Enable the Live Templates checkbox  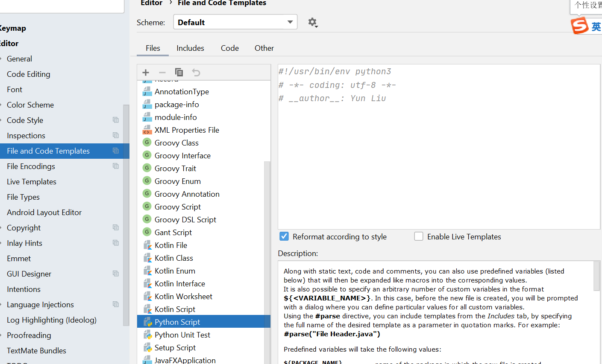419,236
